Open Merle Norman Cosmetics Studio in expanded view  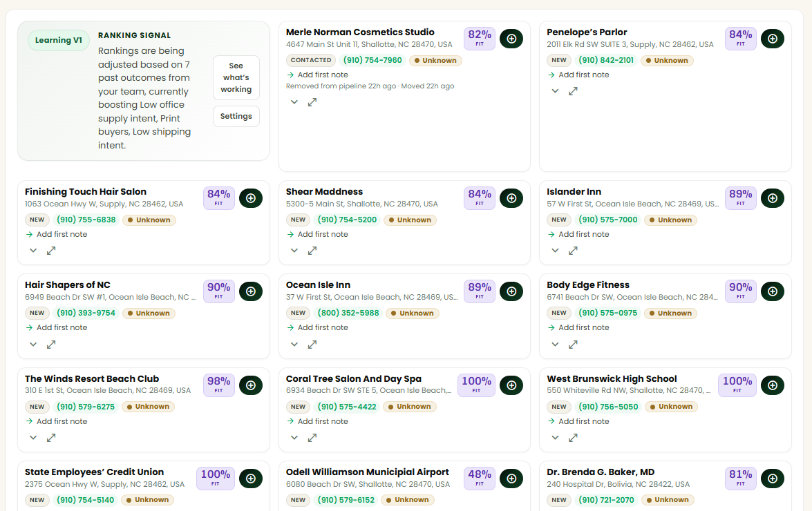312,102
